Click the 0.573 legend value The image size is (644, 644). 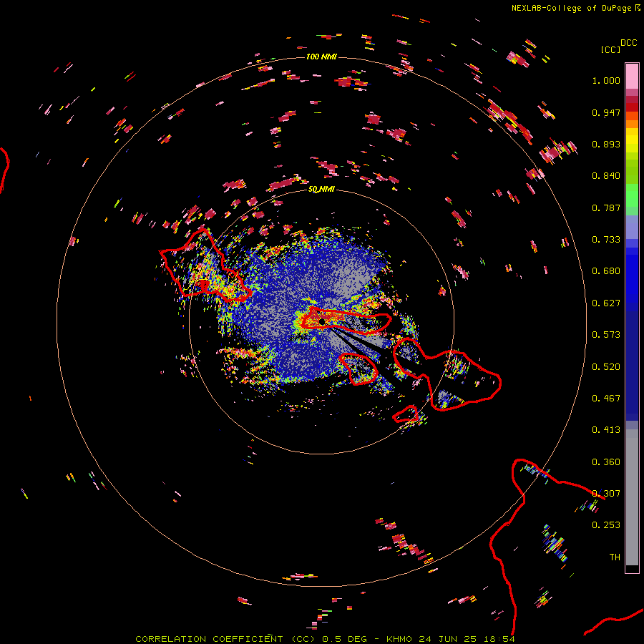[606, 335]
